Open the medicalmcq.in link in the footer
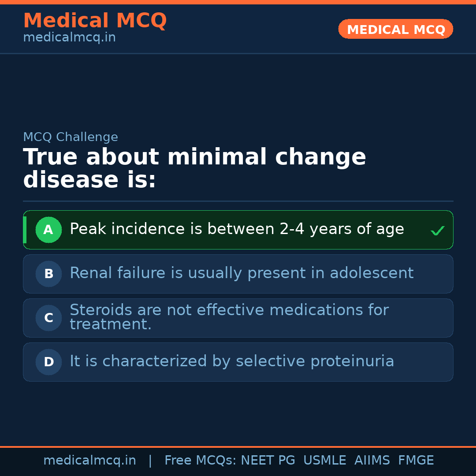The image size is (476, 476). (x=89, y=461)
